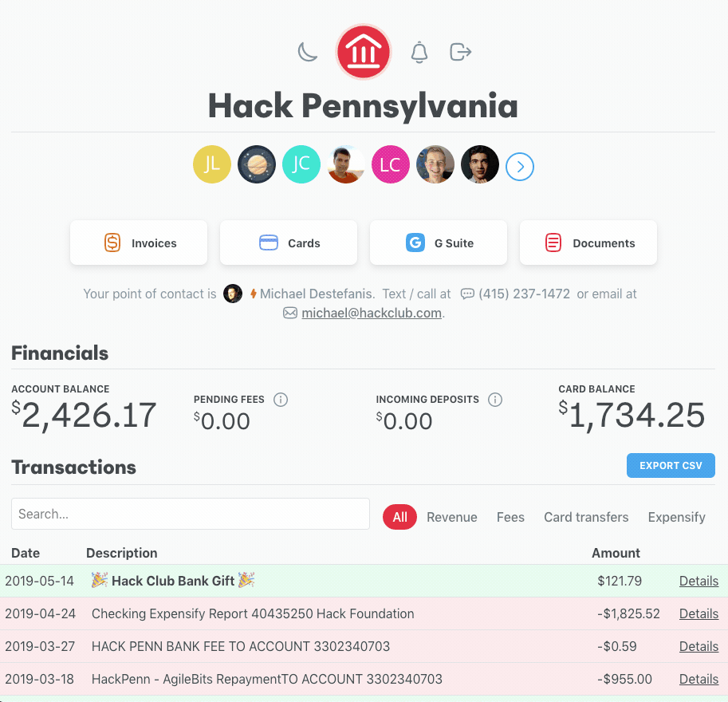This screenshot has width=728, height=702.
Task: Filter transactions by Expensify
Action: click(676, 517)
